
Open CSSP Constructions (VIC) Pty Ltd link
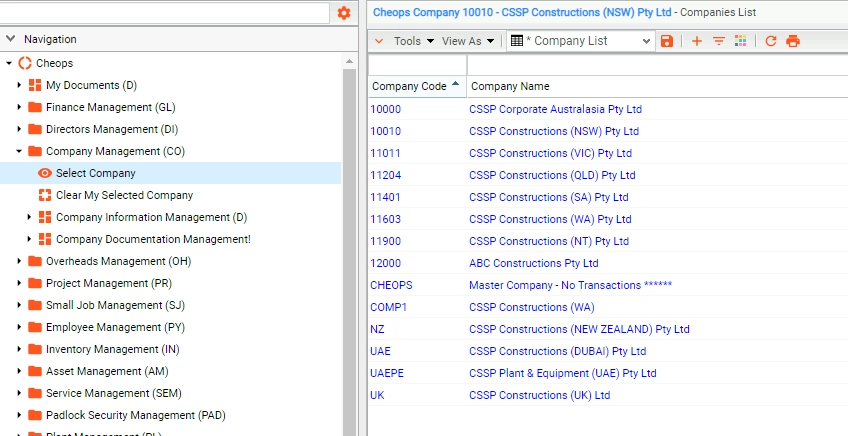551,153
